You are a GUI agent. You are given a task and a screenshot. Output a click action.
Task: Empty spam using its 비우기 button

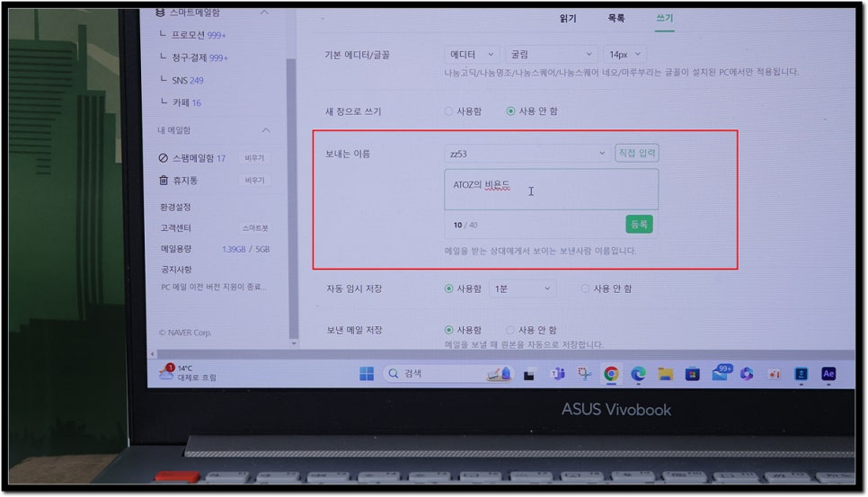click(x=254, y=158)
